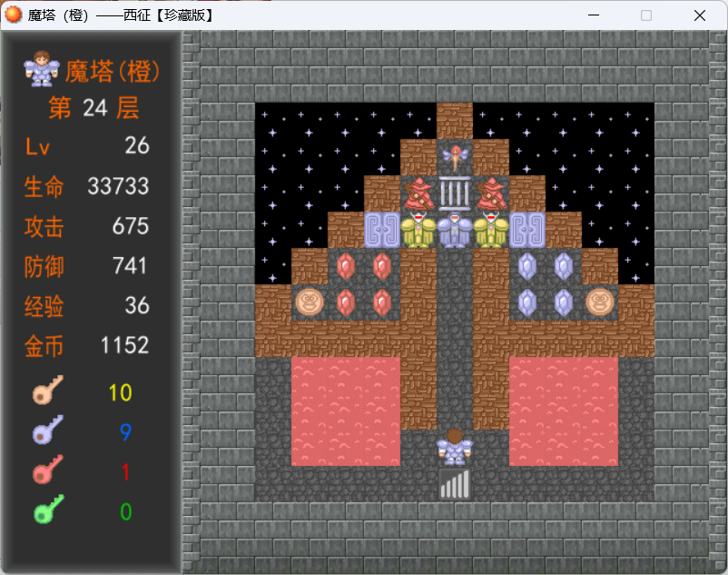The height and width of the screenshot is (575, 728).
Task: Click the 魔塔(橙) sidebar title
Action: pyautogui.click(x=113, y=72)
